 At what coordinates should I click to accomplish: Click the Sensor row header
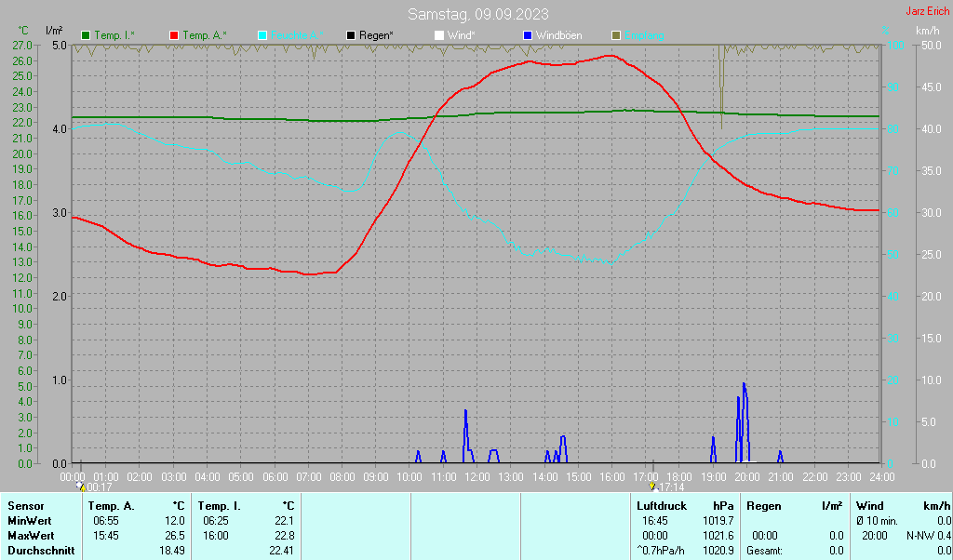pyautogui.click(x=26, y=506)
